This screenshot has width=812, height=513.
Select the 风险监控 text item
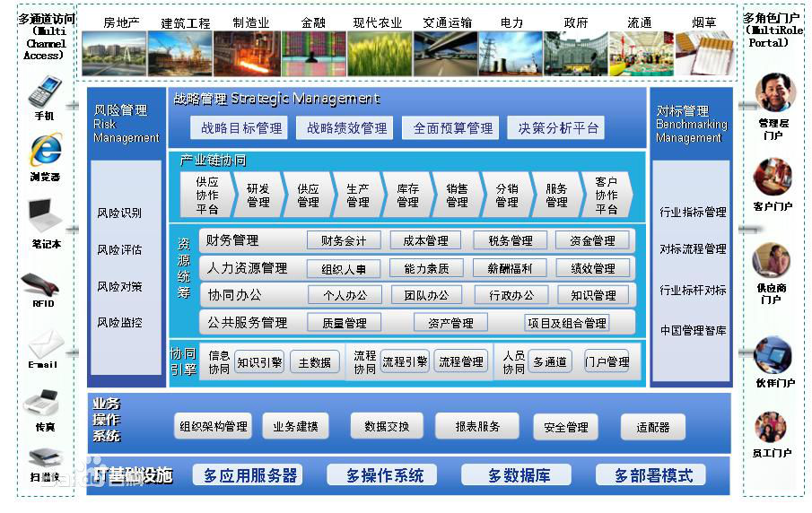(119, 323)
